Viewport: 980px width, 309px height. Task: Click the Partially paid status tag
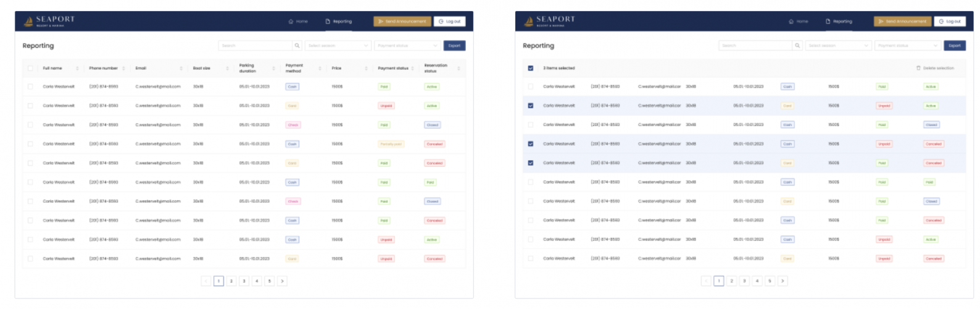(391, 144)
